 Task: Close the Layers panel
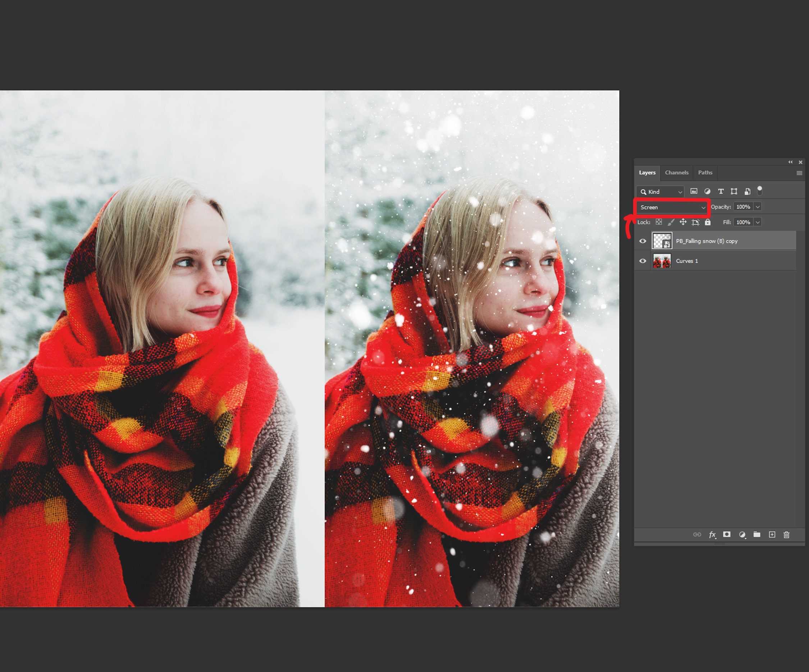pyautogui.click(x=800, y=162)
